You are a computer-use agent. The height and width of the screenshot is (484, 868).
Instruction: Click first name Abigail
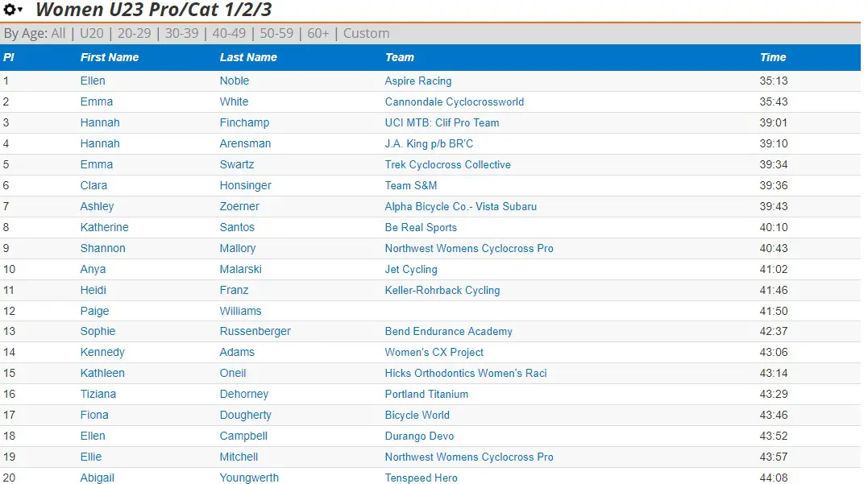pyautogui.click(x=97, y=478)
